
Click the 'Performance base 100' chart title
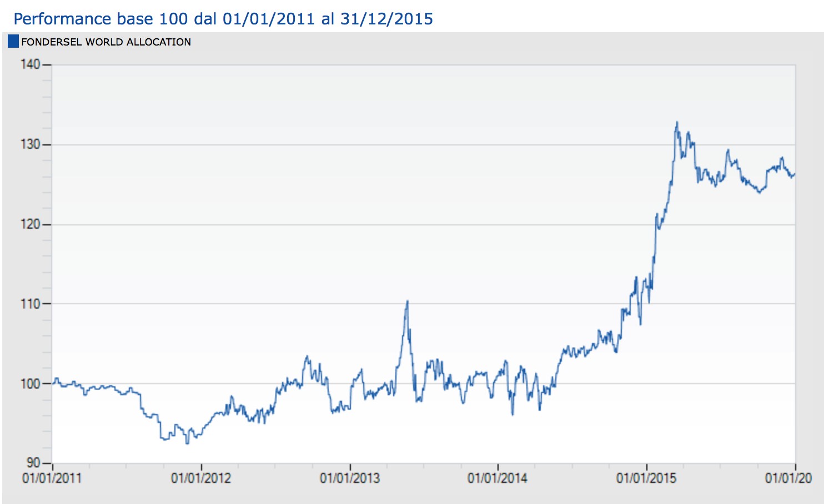223,19
